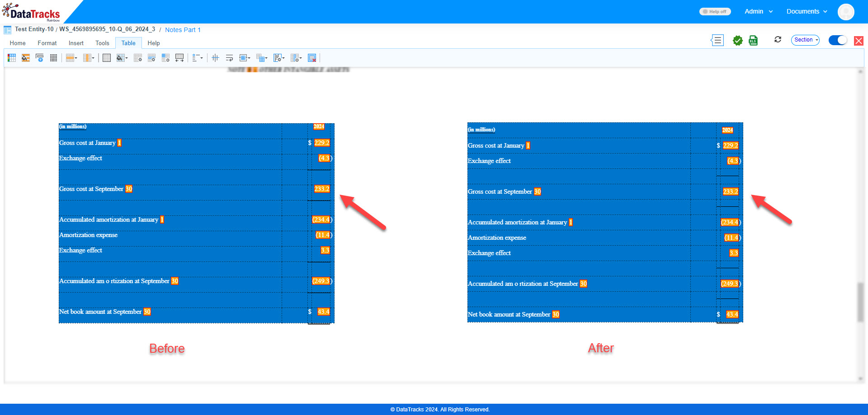Click the table borders grid icon
This screenshot has width=868, height=415.
[x=107, y=58]
